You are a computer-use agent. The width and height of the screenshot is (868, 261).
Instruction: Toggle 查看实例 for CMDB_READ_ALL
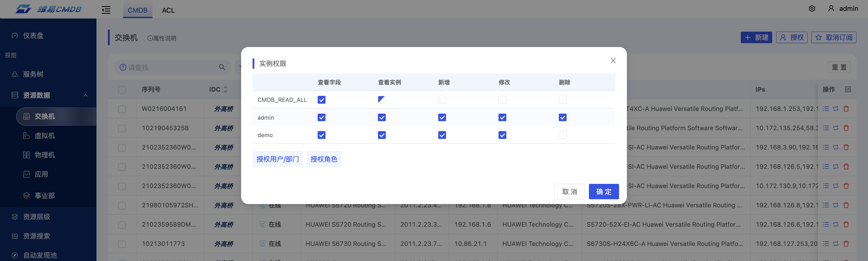pyautogui.click(x=382, y=100)
